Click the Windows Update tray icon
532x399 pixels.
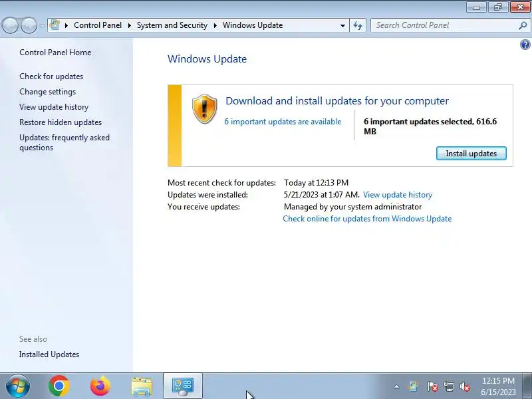[413, 386]
